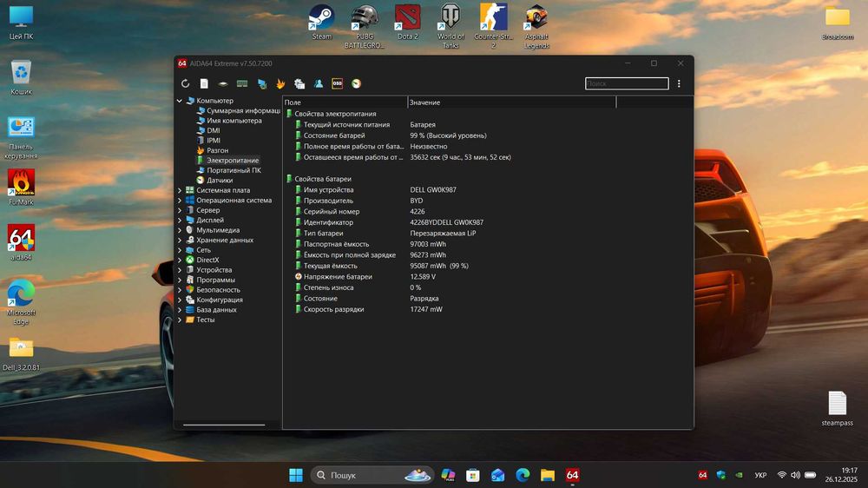Screen dimensions: 868x488
Task: Select Asphalt Legends desktop icon
Action: coord(536,27)
